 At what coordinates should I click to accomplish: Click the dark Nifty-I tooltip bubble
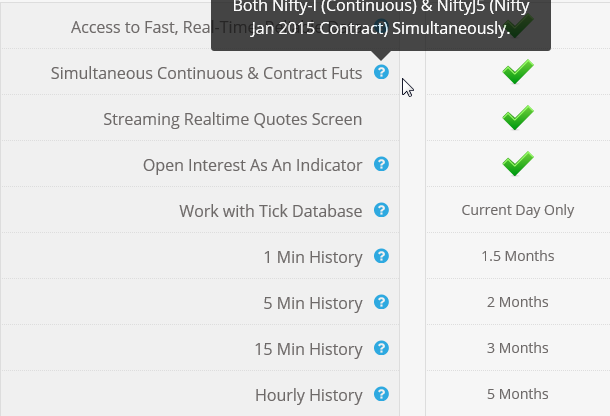380,20
